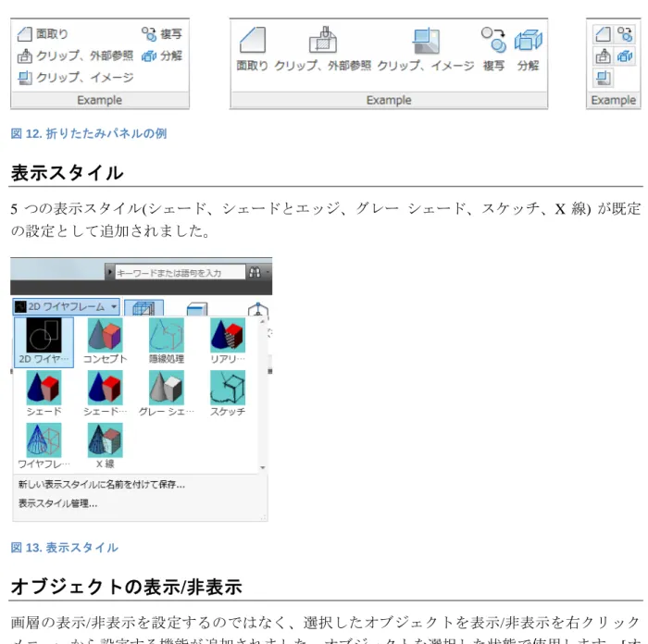Select the ワイヤフレ… visual style thumbnail
The height and width of the screenshot is (644, 648).
pos(44,447)
